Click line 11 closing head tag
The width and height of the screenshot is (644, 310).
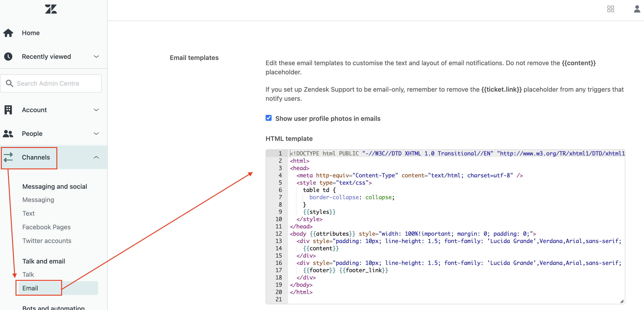pyautogui.click(x=301, y=226)
